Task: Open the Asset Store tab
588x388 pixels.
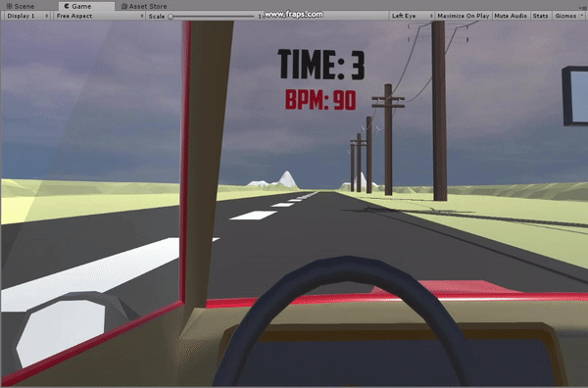Action: (x=144, y=6)
